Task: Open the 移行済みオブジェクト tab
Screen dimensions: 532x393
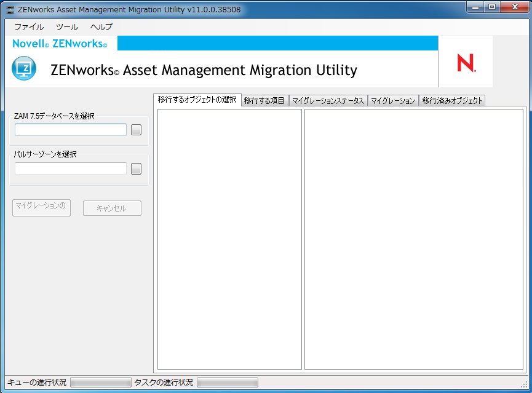Action: (452, 100)
